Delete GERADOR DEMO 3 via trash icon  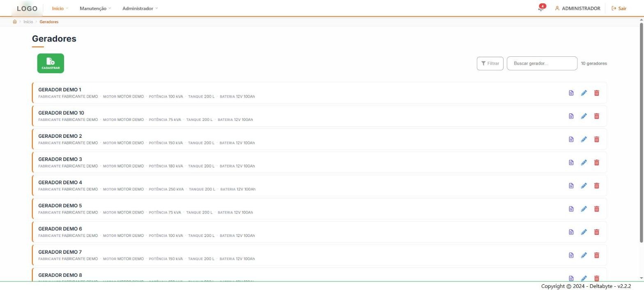coord(597,162)
